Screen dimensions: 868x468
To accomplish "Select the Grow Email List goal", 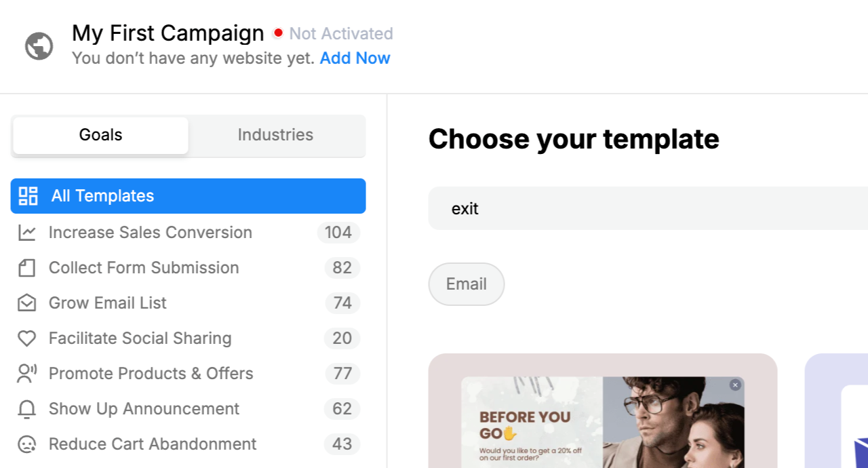I will click(x=108, y=303).
